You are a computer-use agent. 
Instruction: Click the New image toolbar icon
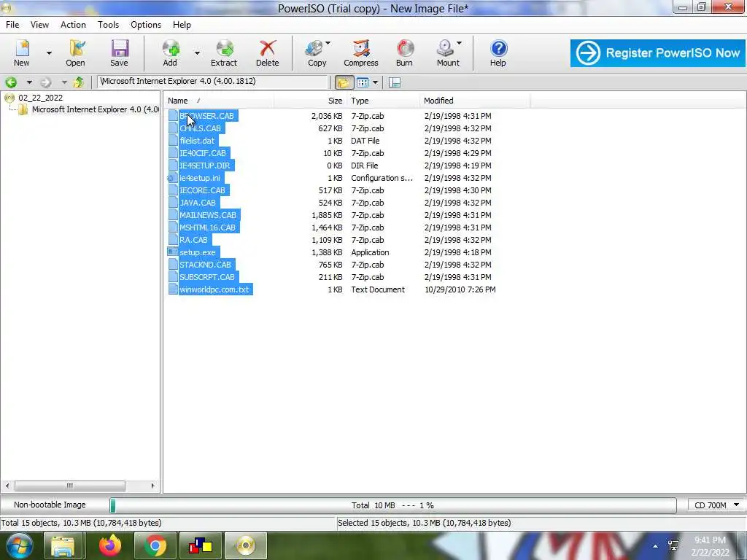tap(21, 52)
